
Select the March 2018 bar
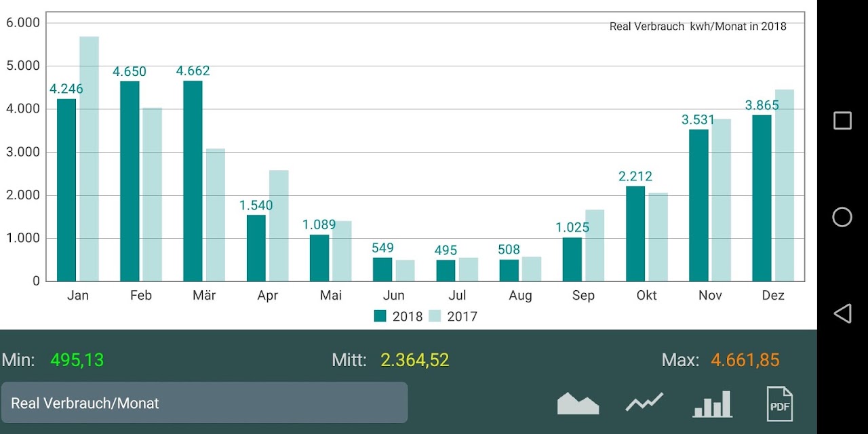click(193, 181)
